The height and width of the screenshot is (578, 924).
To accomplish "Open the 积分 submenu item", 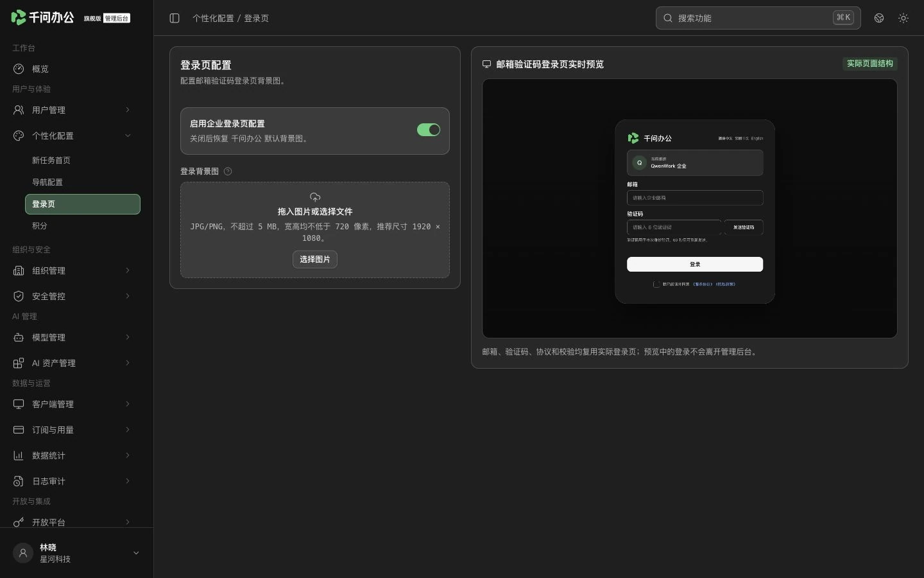I will 83,226.
